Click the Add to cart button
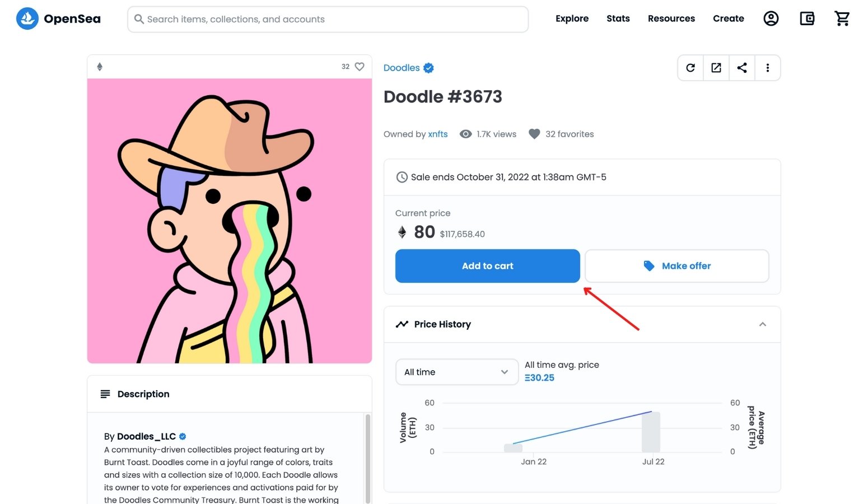The image size is (868, 504). coord(487,266)
